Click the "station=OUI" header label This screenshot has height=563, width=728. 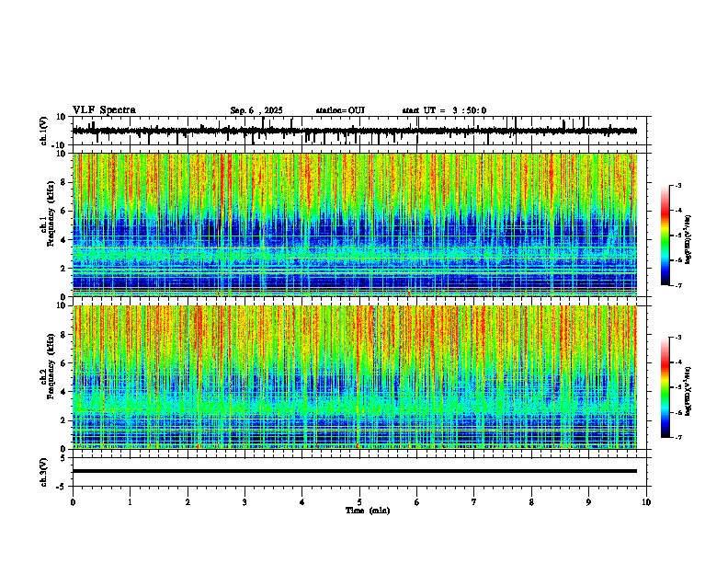click(340, 110)
